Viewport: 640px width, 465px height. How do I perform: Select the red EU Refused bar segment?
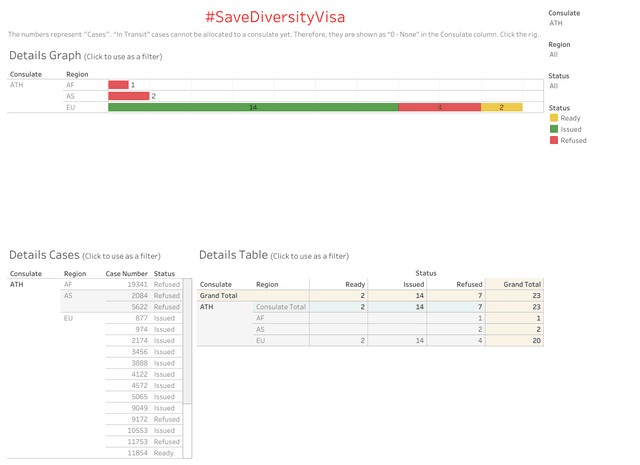[x=440, y=107]
